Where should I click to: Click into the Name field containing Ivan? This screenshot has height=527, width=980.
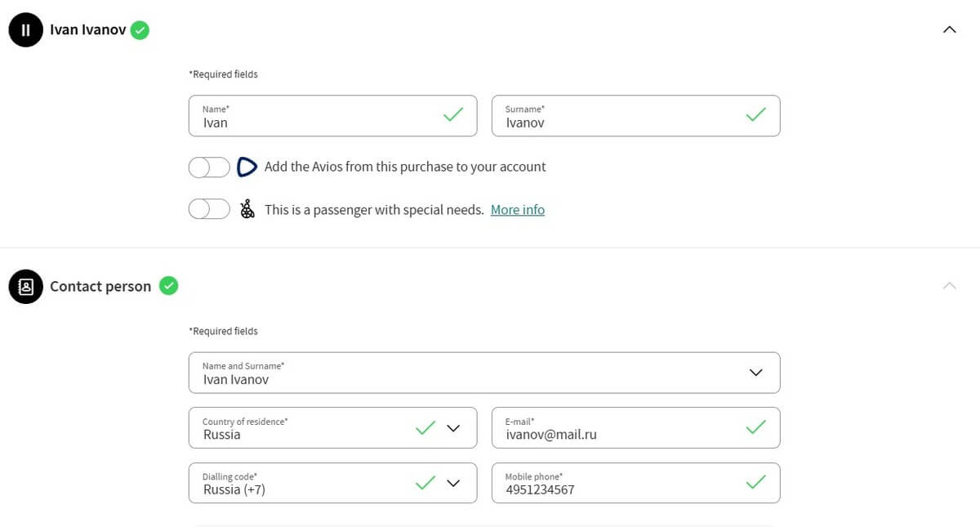point(332,116)
